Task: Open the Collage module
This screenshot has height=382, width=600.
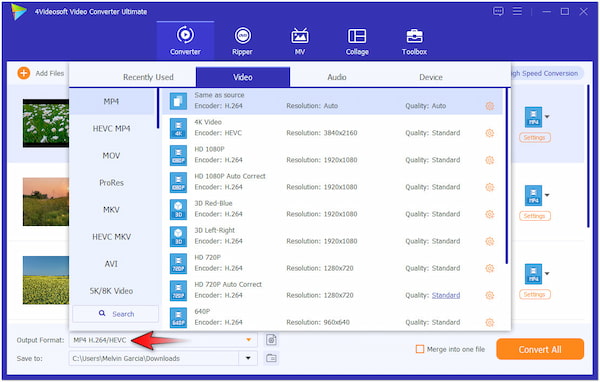Action: point(357,40)
